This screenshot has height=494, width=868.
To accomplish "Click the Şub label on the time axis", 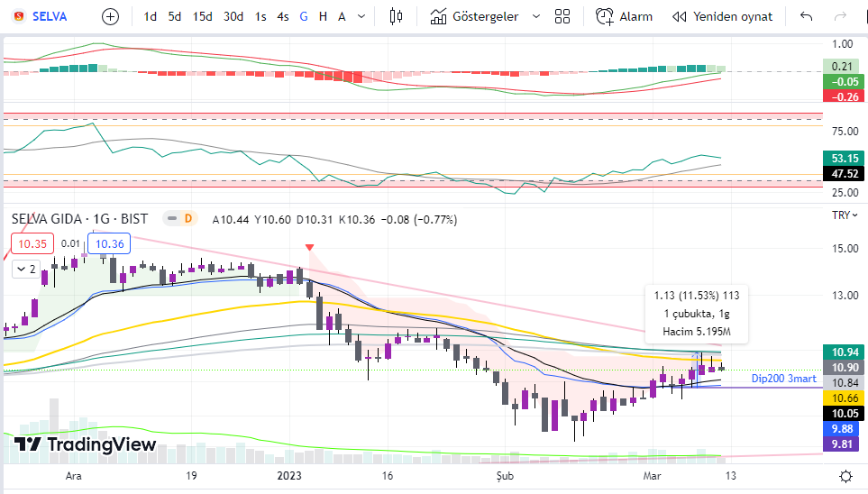I will pyautogui.click(x=505, y=476).
